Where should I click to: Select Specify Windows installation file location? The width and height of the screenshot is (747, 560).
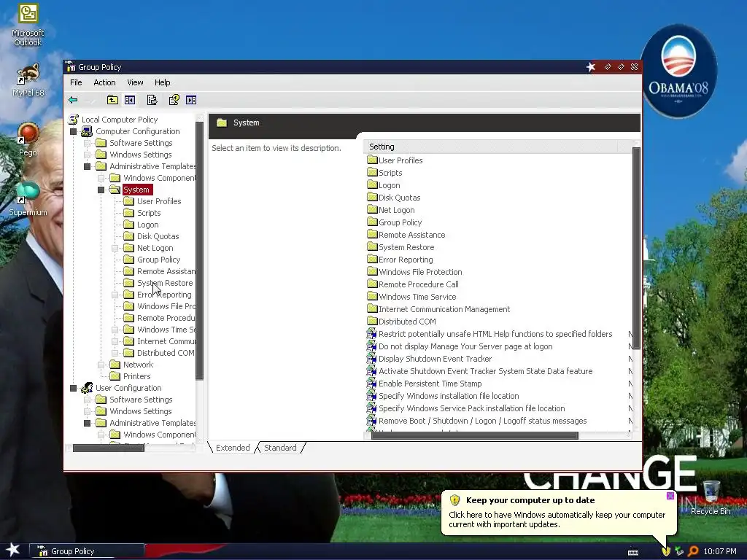tap(443, 396)
